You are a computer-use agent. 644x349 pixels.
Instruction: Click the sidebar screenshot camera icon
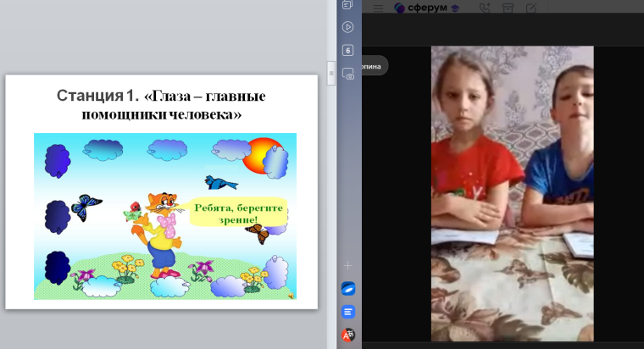348,74
